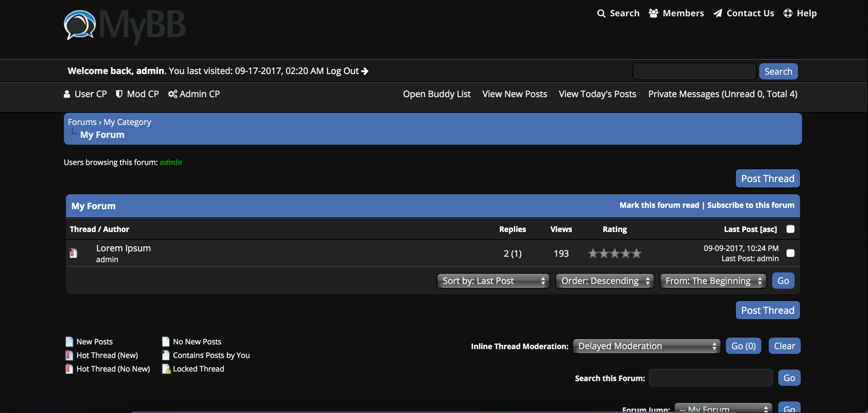Viewport: 868px width, 413px height.
Task: Click Subscribe to this forum link
Action: tap(750, 205)
